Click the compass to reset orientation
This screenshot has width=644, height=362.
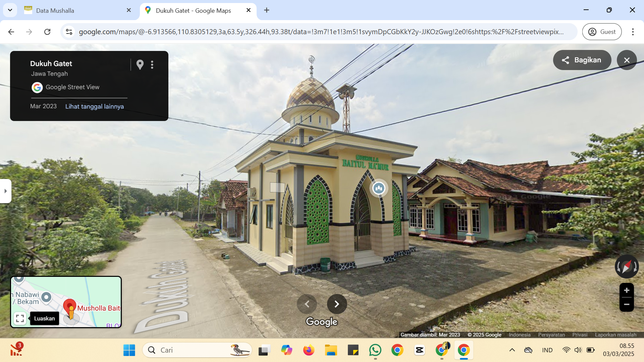(627, 267)
